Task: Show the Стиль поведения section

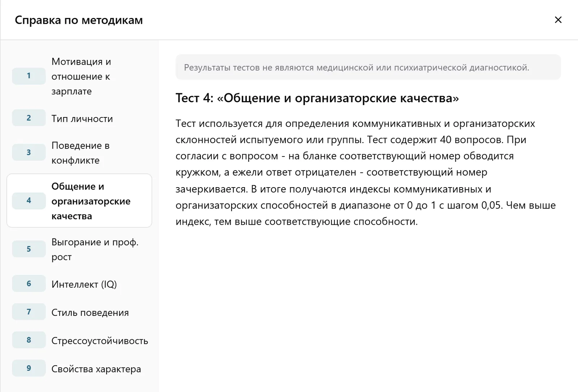Action: [79, 312]
